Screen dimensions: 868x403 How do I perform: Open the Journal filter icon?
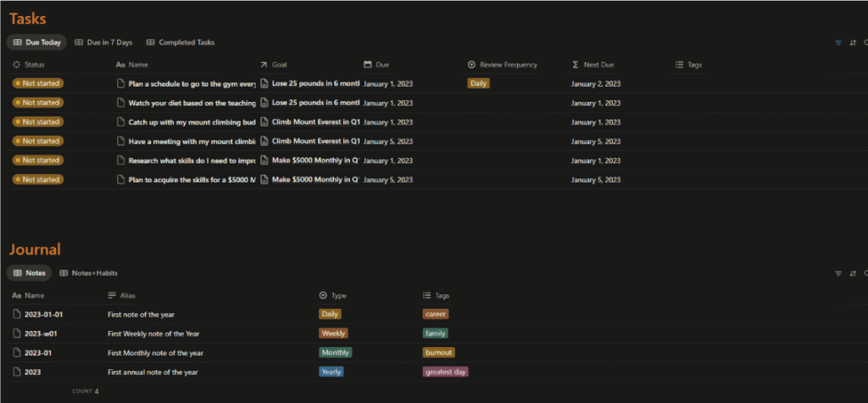838,273
